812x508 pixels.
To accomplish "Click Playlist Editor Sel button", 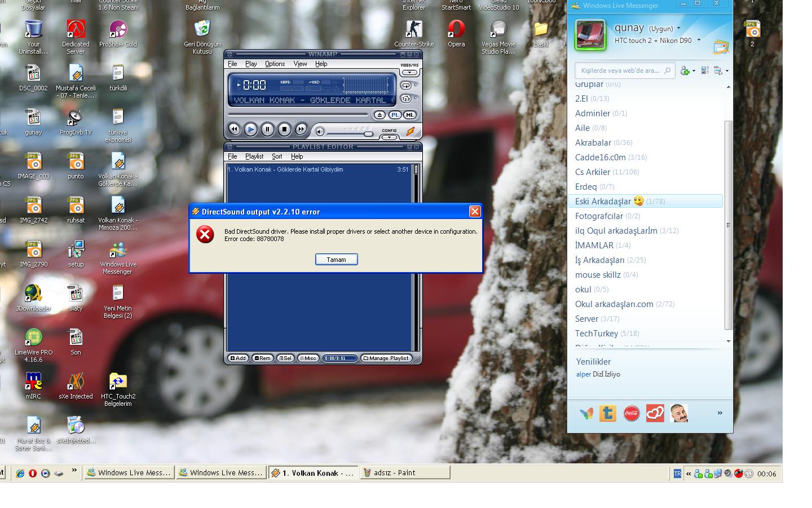I will (x=285, y=358).
